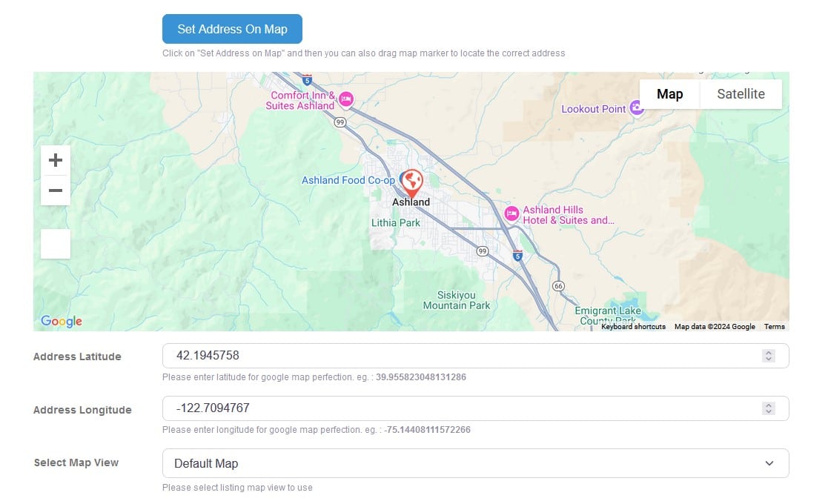The width and height of the screenshot is (828, 504).
Task: Click the Map data ©2024 Google text
Action: click(715, 327)
